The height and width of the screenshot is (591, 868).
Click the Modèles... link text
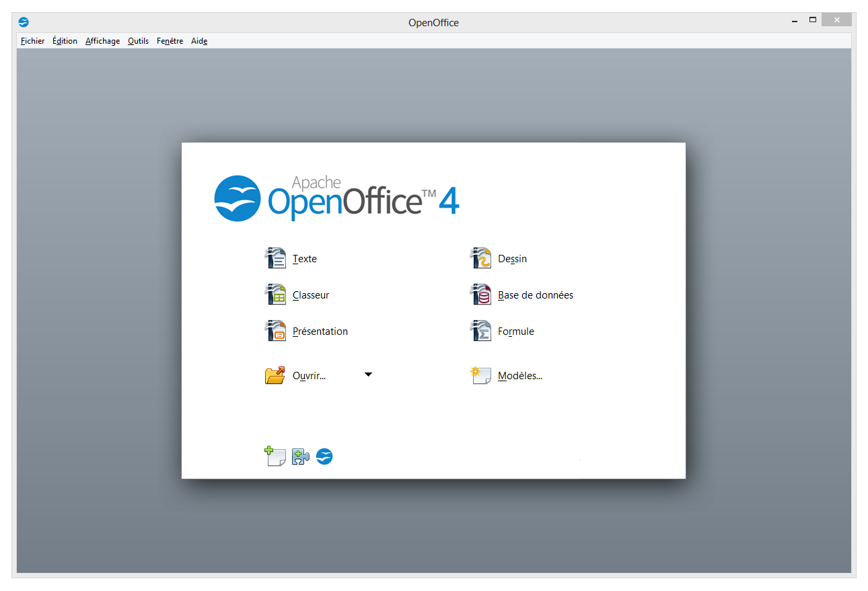tap(519, 375)
